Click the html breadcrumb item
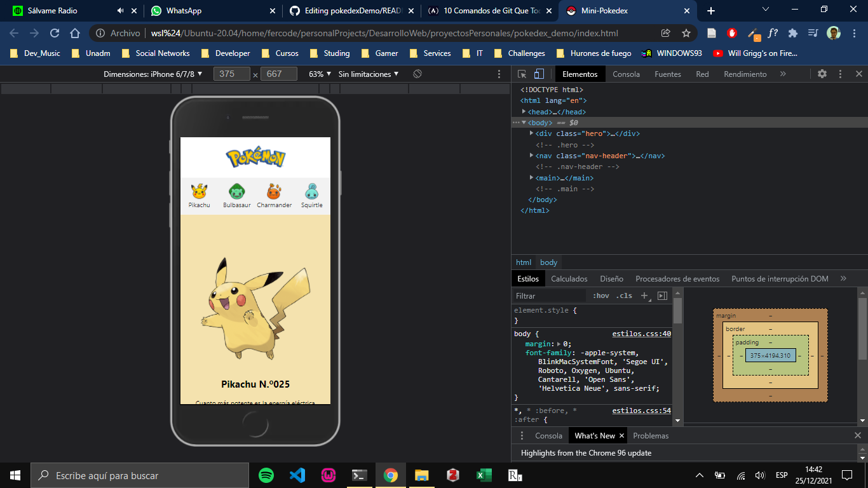The image size is (868, 488). 524,262
